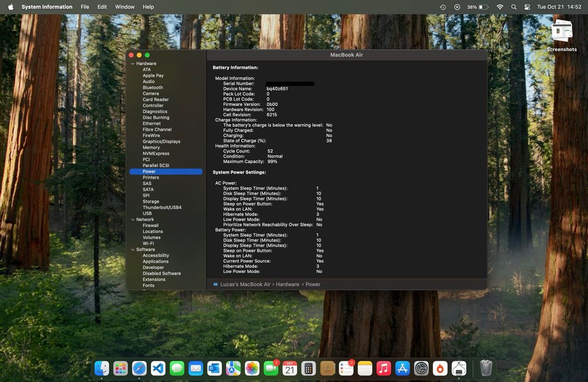588x382 pixels.
Task: Launch Microsoft Outlook from the Dock
Action: click(215, 368)
